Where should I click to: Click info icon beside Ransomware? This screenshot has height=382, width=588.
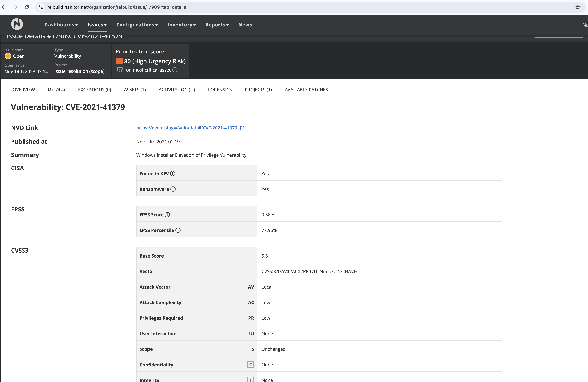coord(173,189)
